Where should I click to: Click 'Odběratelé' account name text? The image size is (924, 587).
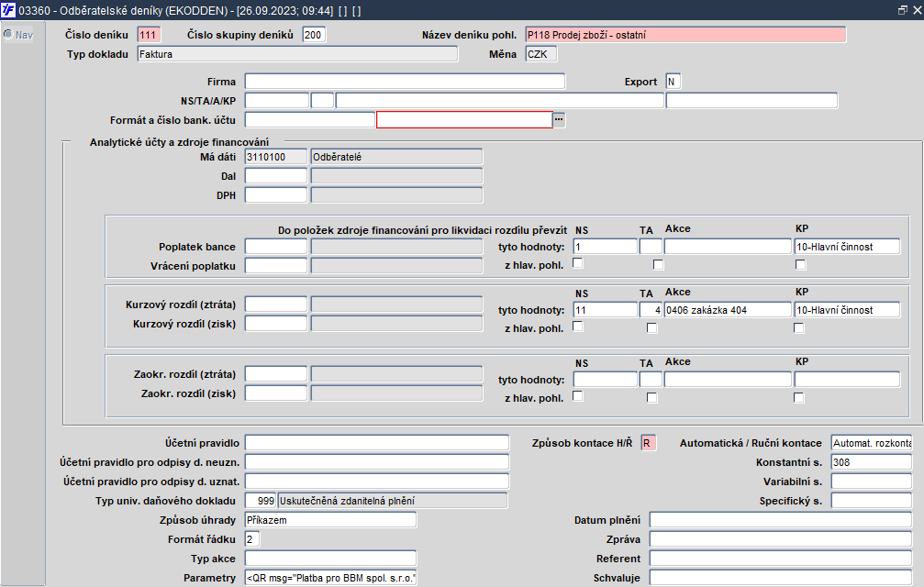337,157
